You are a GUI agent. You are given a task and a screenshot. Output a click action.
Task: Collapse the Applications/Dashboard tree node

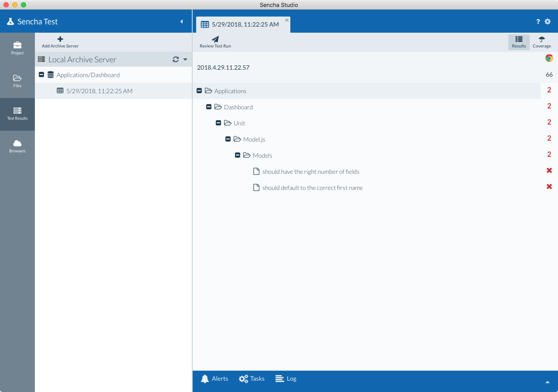click(41, 75)
